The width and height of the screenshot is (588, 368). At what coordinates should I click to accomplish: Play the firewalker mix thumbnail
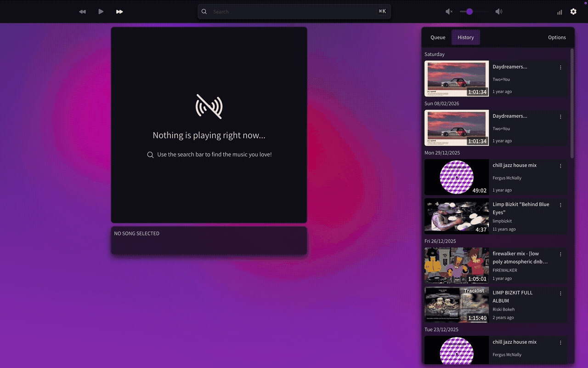pyautogui.click(x=456, y=265)
